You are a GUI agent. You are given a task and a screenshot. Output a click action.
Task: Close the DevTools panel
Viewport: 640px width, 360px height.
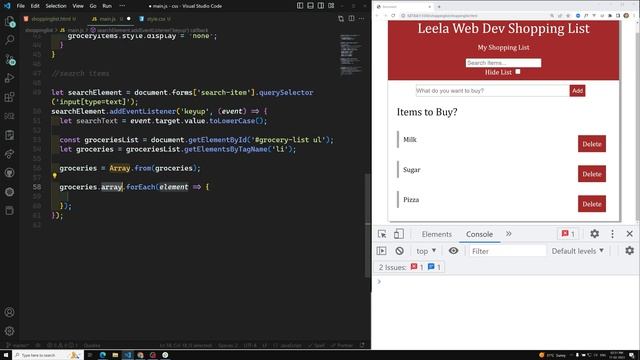629,234
